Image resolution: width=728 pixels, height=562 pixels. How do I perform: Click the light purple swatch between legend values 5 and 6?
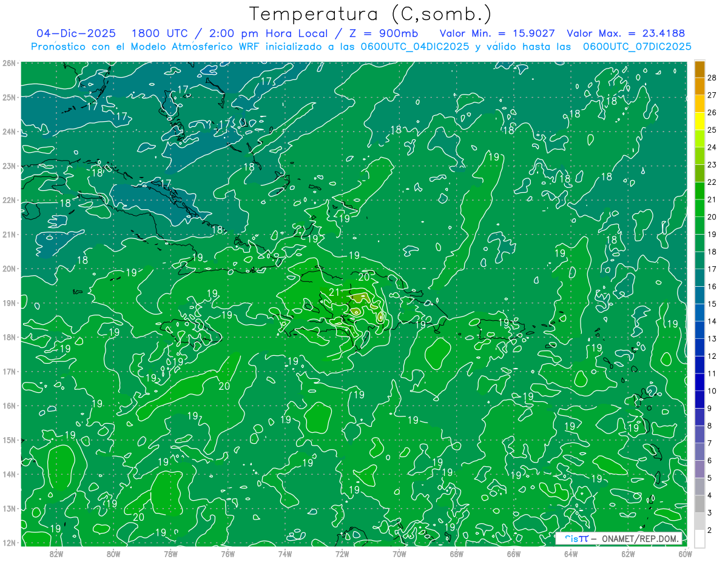point(699,469)
